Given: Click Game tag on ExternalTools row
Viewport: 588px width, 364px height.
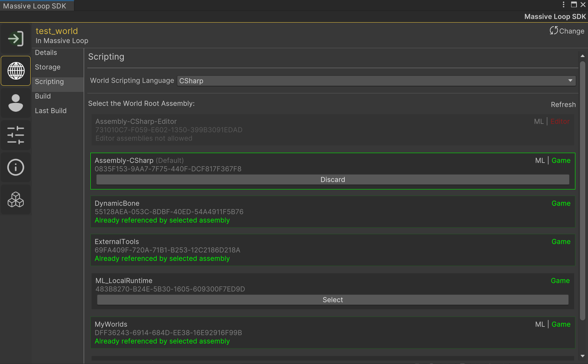Looking at the screenshot, I should coord(561,242).
